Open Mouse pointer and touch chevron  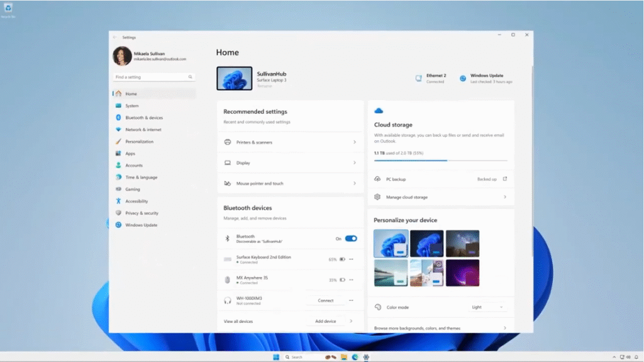(x=355, y=183)
